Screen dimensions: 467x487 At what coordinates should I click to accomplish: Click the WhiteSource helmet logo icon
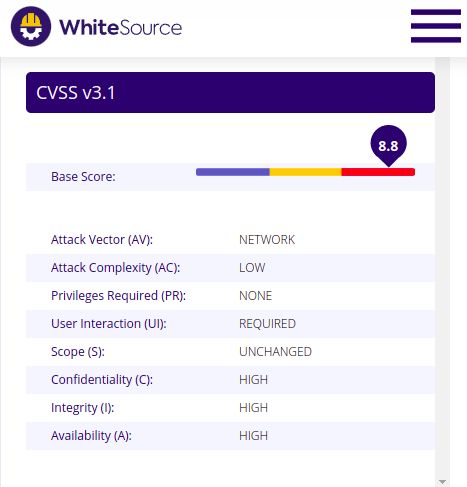[x=31, y=26]
